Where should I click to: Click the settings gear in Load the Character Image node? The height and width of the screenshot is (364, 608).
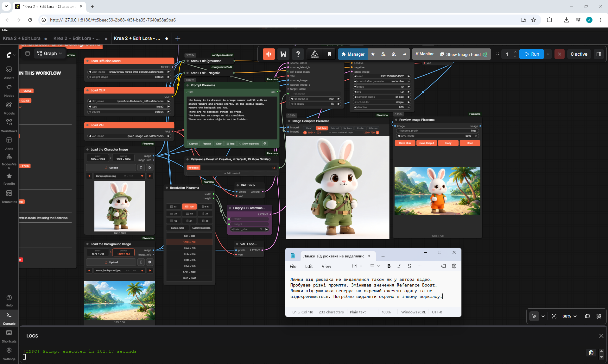(150, 168)
